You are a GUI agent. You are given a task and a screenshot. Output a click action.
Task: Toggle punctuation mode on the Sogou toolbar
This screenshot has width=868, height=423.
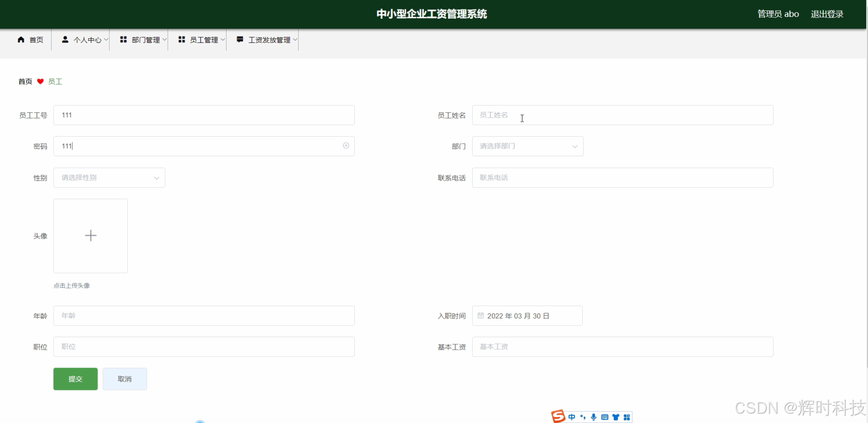click(x=583, y=416)
